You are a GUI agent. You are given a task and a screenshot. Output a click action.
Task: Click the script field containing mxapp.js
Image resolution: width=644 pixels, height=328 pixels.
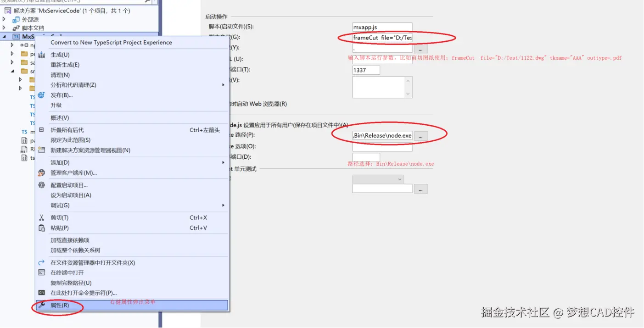(382, 28)
